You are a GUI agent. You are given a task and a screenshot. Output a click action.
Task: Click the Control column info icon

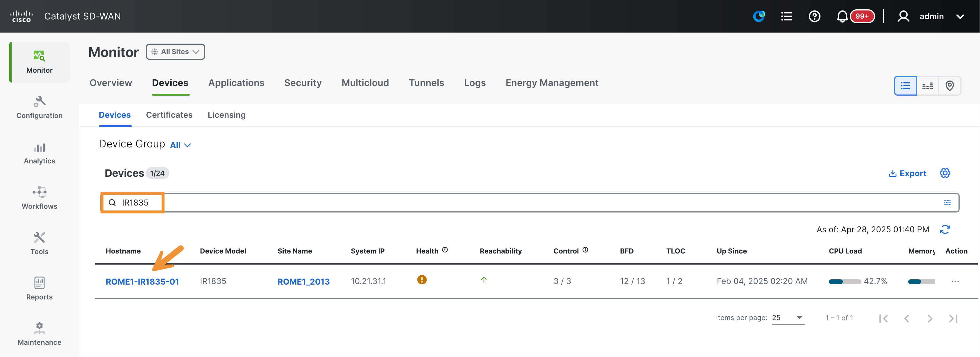tap(585, 250)
